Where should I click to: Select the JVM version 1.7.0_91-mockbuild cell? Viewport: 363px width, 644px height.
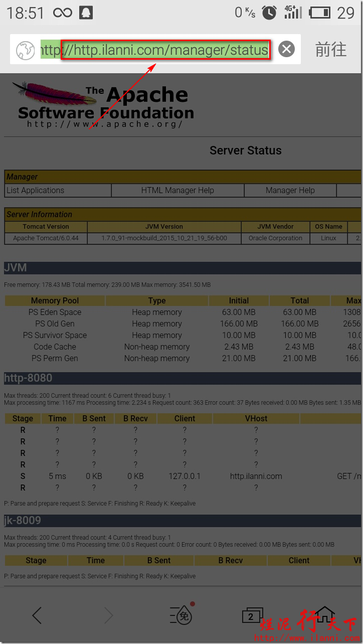point(164,238)
